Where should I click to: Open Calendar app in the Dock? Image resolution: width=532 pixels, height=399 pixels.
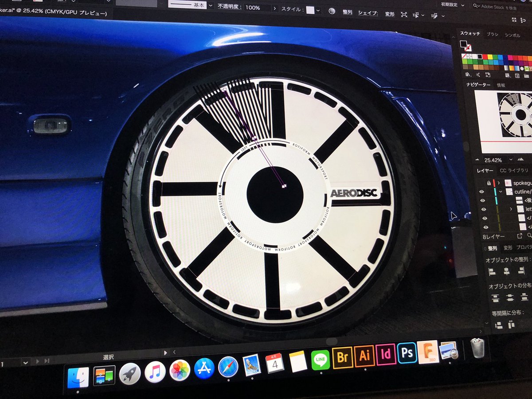pyautogui.click(x=274, y=363)
